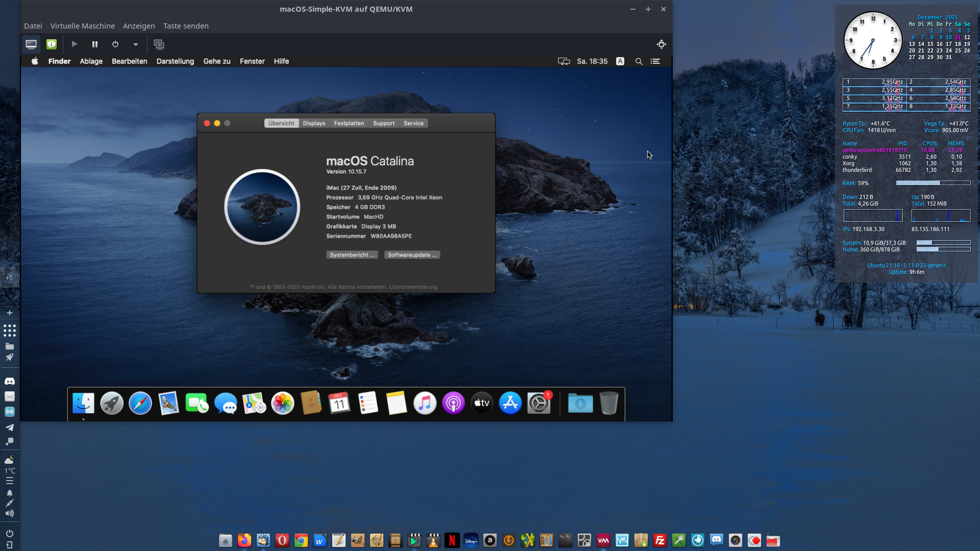Viewport: 980px width, 551px height.
Task: Click the QEMU/KVM pause button in toolbar
Action: click(x=95, y=44)
